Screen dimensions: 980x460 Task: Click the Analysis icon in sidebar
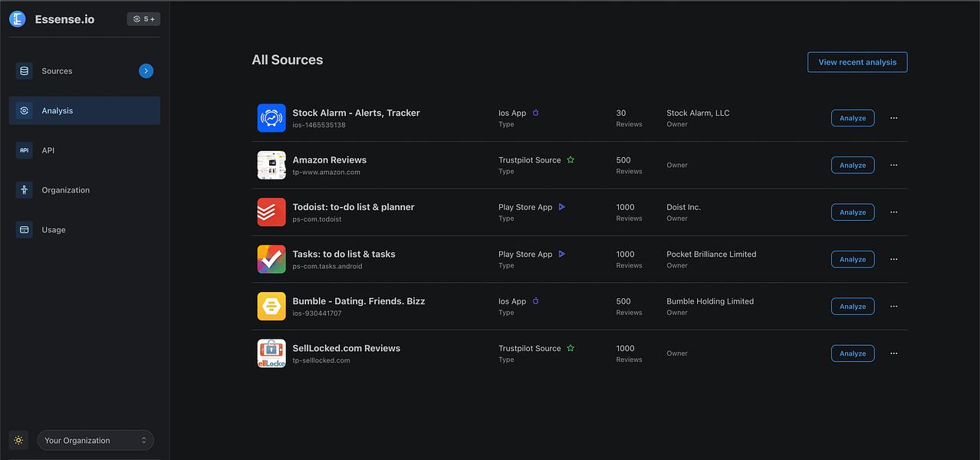pos(25,110)
